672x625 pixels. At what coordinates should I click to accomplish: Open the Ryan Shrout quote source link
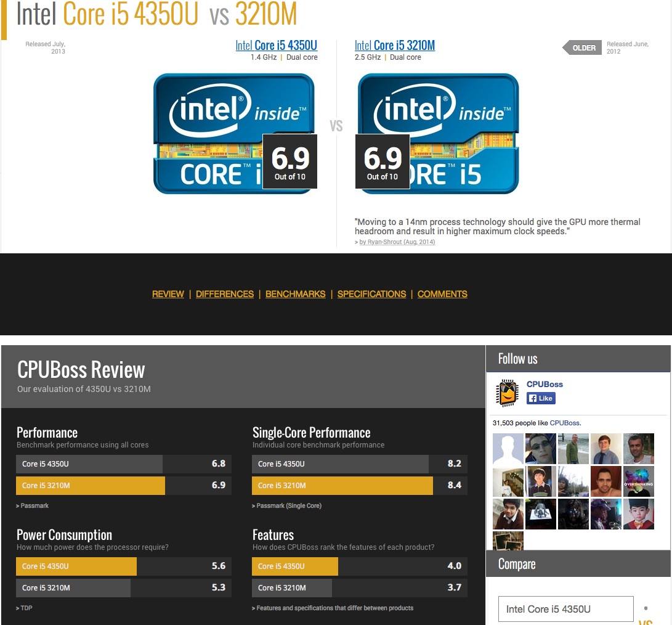pos(397,242)
